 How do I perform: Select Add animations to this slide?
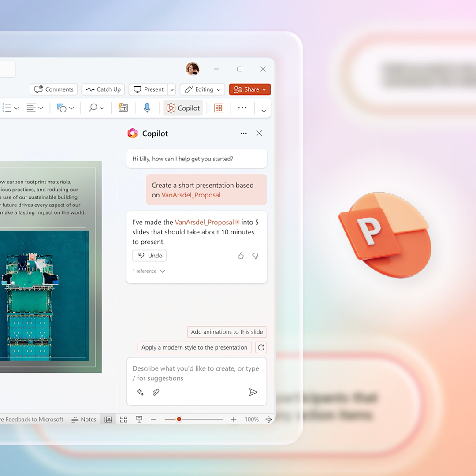click(x=227, y=332)
